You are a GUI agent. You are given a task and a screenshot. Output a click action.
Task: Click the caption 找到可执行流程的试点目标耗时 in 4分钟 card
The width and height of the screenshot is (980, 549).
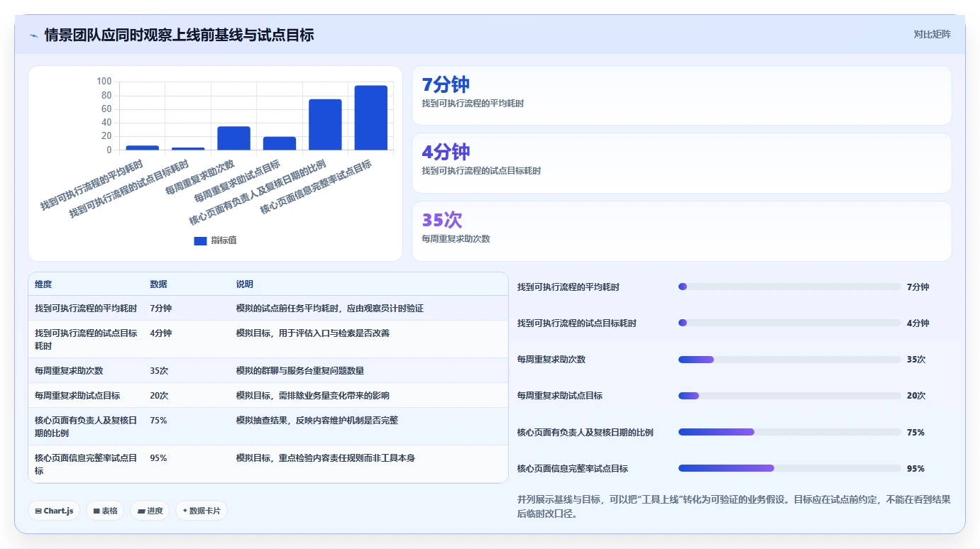tap(481, 171)
